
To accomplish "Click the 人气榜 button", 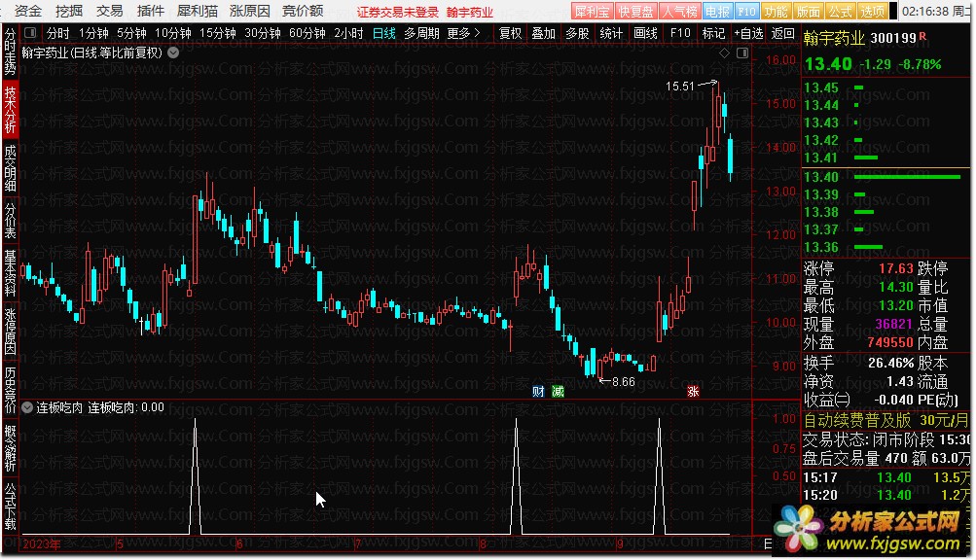I will coord(679,12).
